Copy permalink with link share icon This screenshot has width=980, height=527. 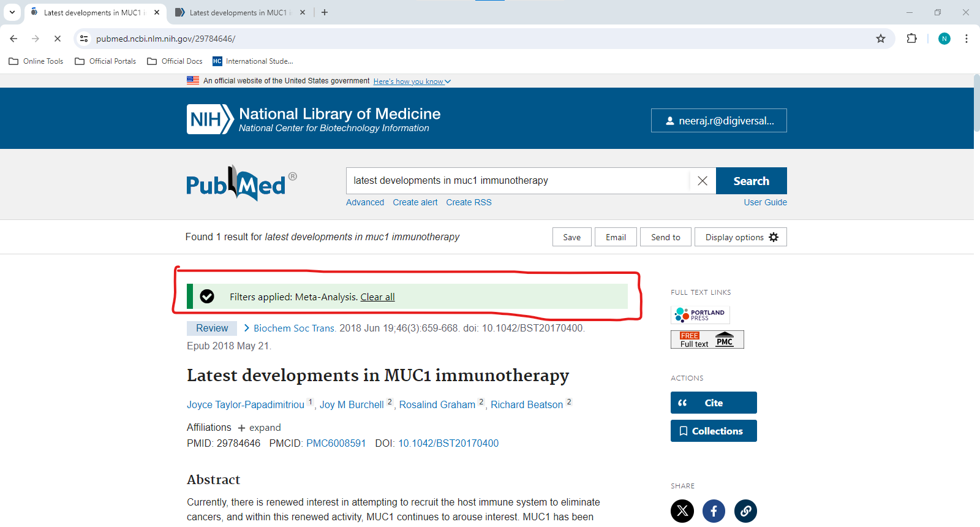tap(745, 511)
